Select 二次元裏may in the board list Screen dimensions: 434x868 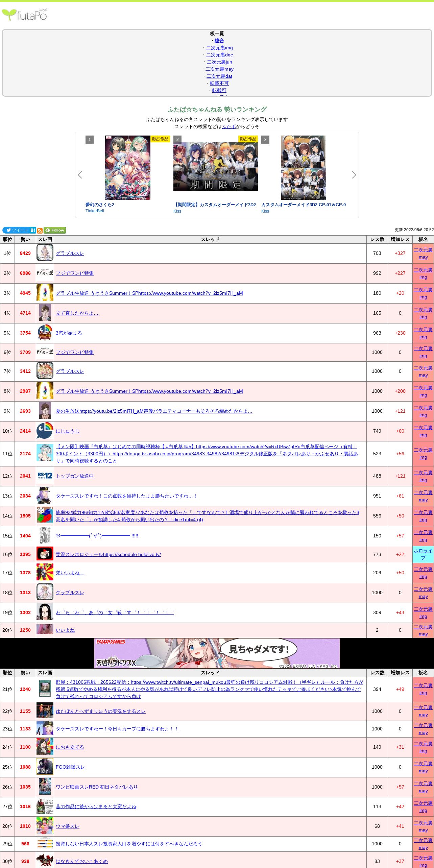tap(219, 69)
